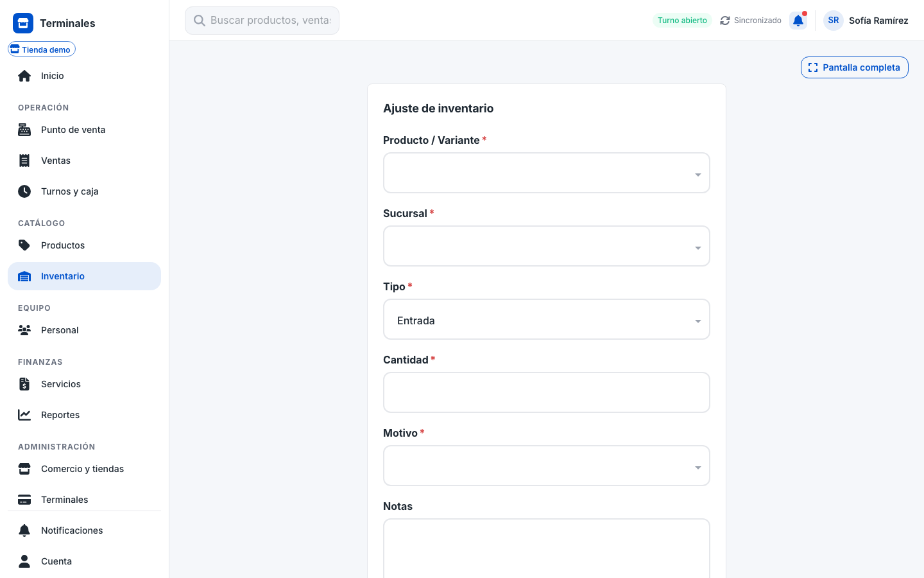Click the Productos tag icon

pyautogui.click(x=24, y=245)
